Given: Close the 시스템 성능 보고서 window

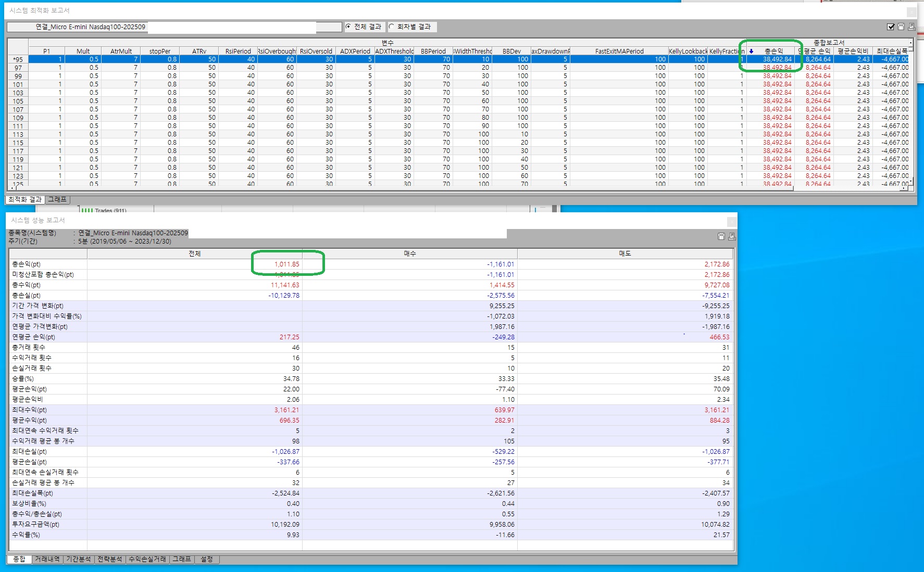Looking at the screenshot, I should coord(732,221).
